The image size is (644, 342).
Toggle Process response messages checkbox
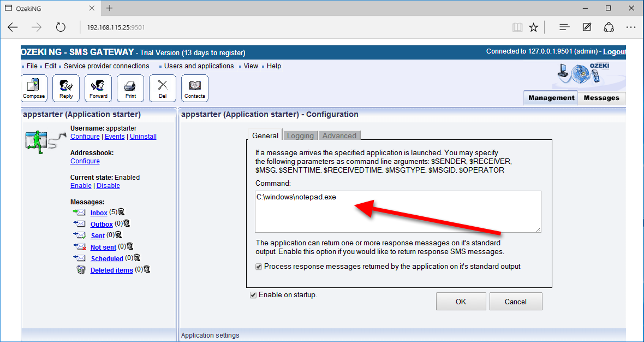(x=258, y=267)
